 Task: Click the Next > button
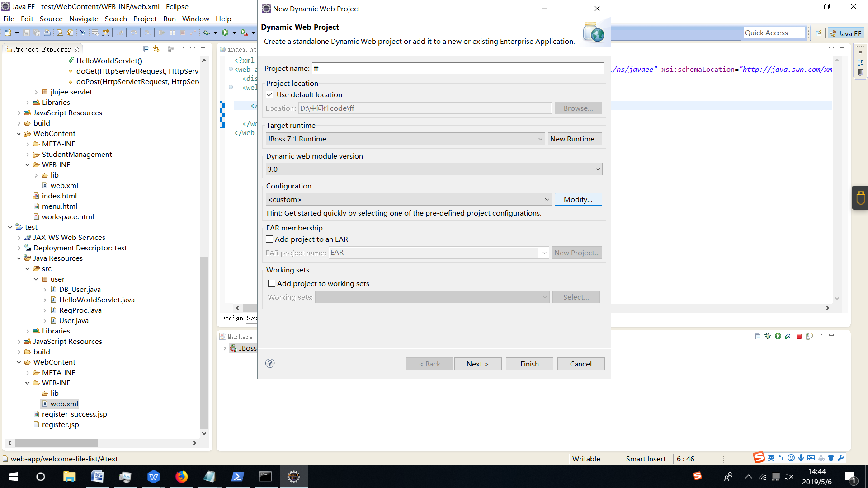[477, 364]
